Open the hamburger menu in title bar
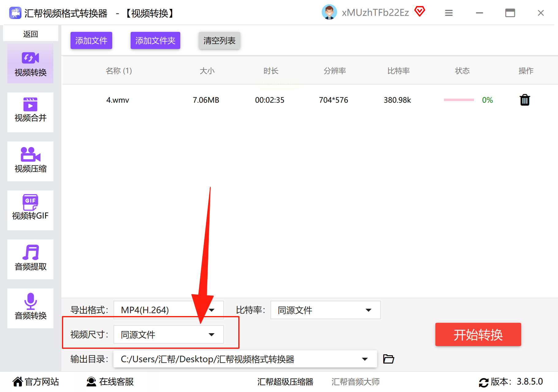The width and height of the screenshot is (558, 392). point(449,13)
